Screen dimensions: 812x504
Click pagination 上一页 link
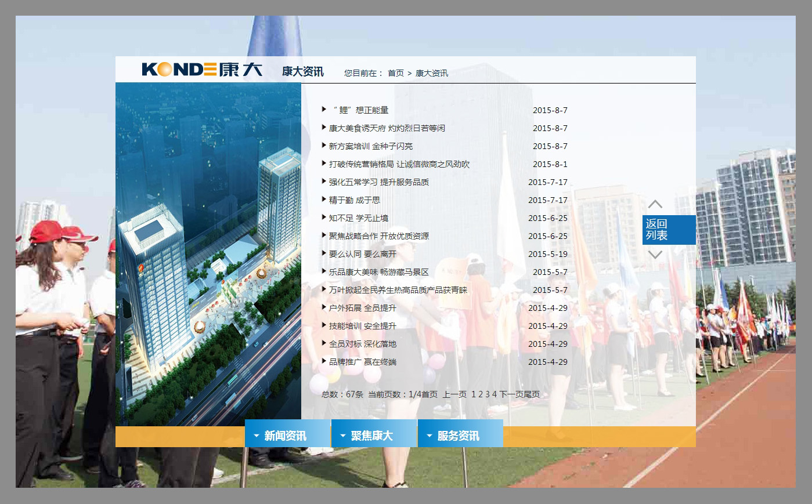(454, 394)
